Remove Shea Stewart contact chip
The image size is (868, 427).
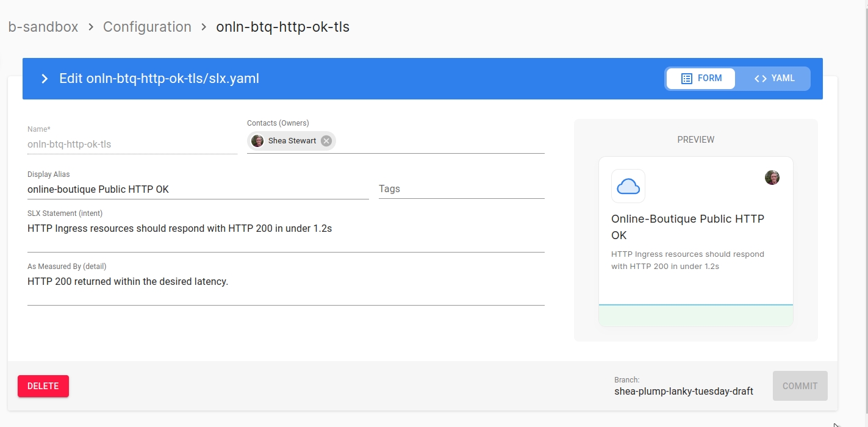tap(326, 141)
